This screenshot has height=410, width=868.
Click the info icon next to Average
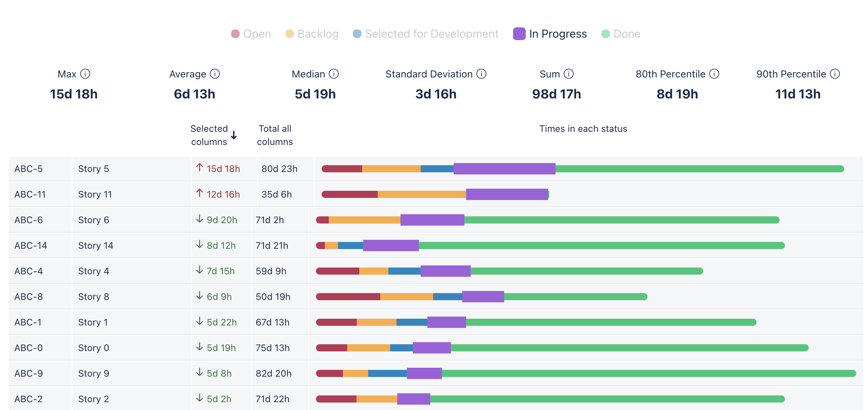215,74
